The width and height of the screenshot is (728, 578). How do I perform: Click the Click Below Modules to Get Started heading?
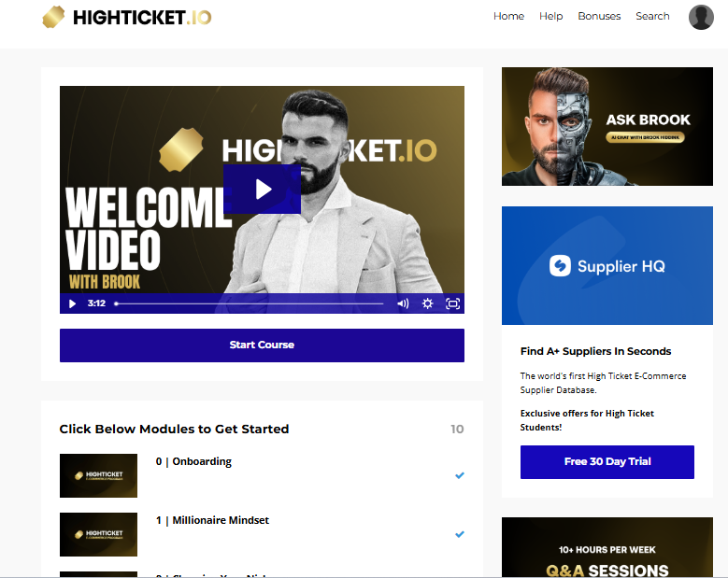pos(174,430)
